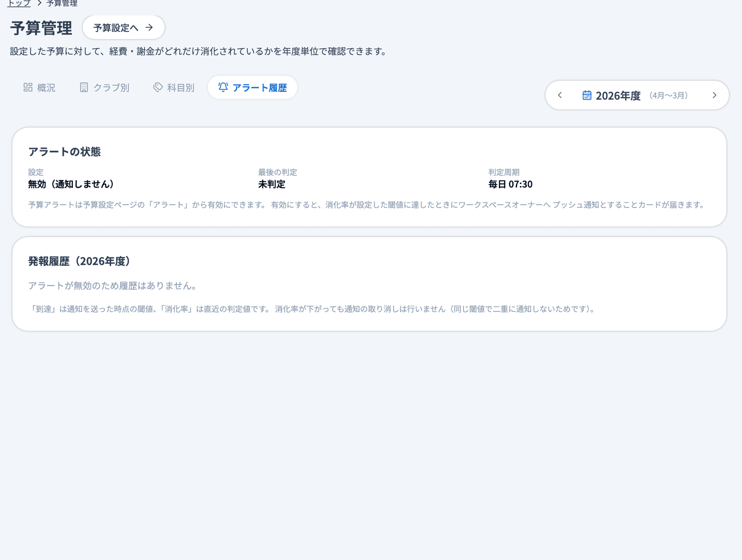Click the 2026年度 fiscal year label
Viewport: 742px width, 560px height.
(x=618, y=96)
